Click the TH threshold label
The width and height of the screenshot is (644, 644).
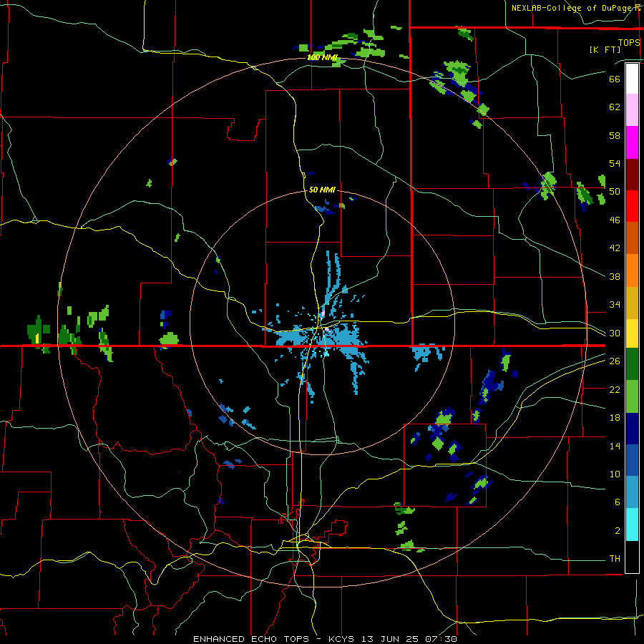[615, 559]
